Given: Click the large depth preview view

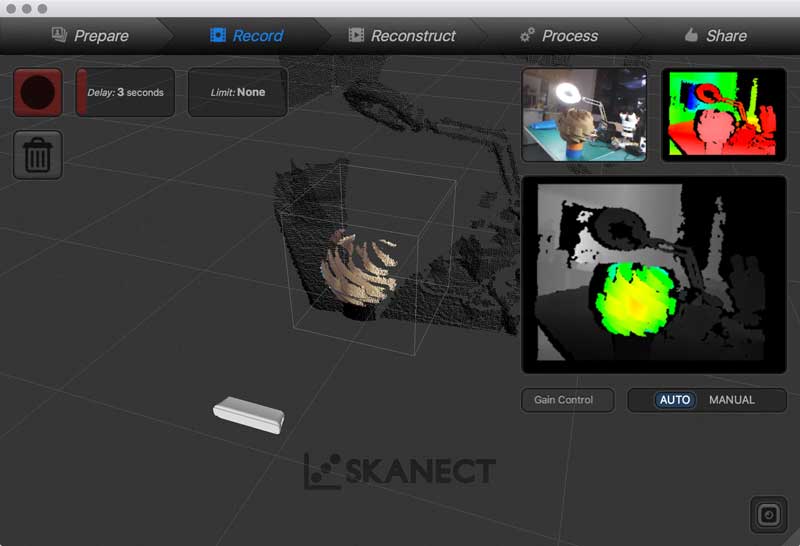Looking at the screenshot, I should coord(654,275).
